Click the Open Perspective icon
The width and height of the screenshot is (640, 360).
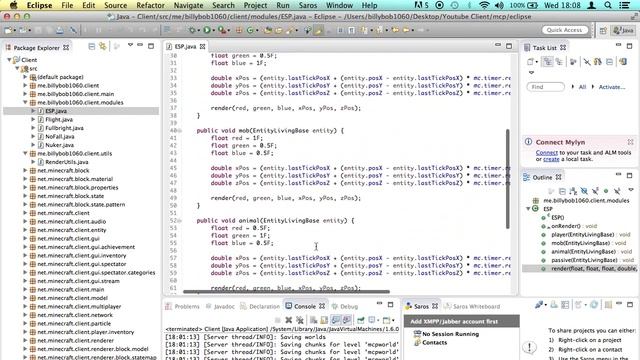pyautogui.click(x=603, y=31)
